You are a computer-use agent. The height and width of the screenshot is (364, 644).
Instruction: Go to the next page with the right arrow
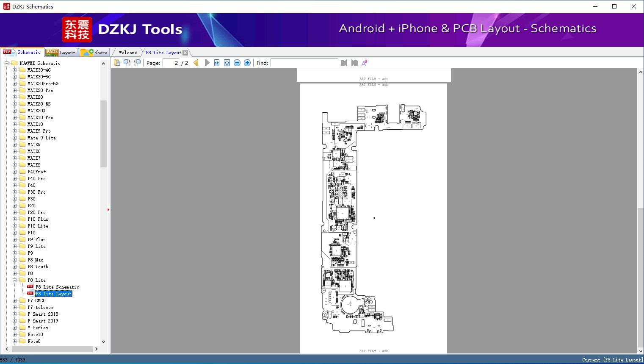click(x=207, y=63)
